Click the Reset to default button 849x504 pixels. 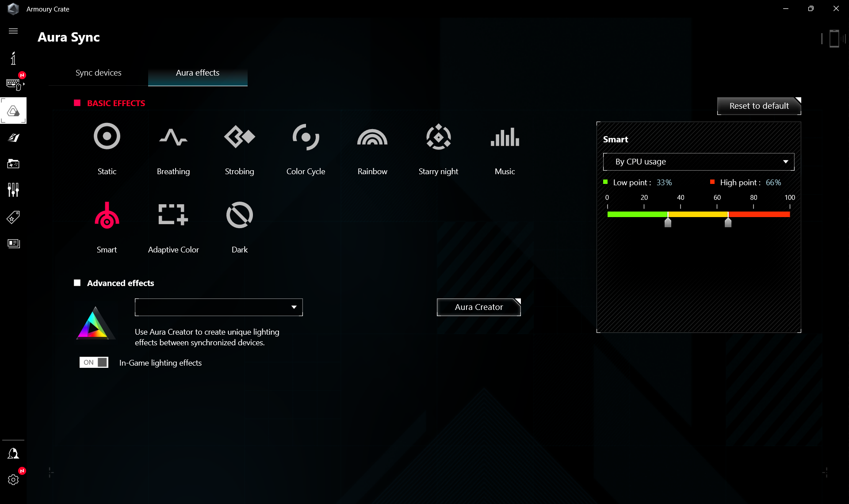(x=759, y=106)
